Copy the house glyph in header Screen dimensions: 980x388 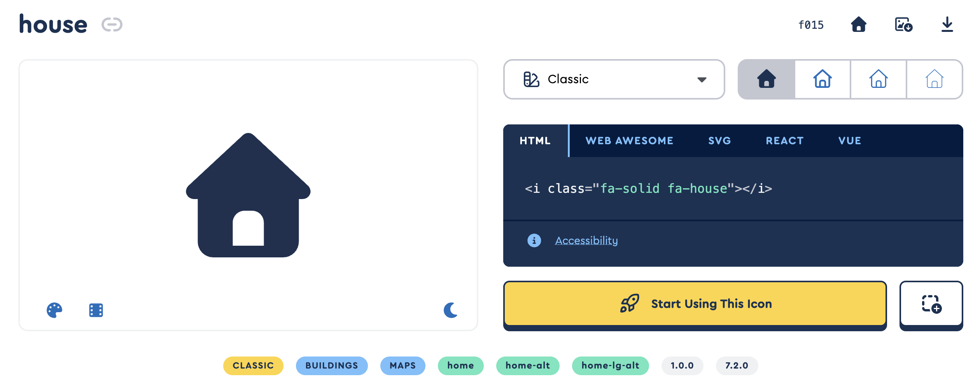[859, 25]
